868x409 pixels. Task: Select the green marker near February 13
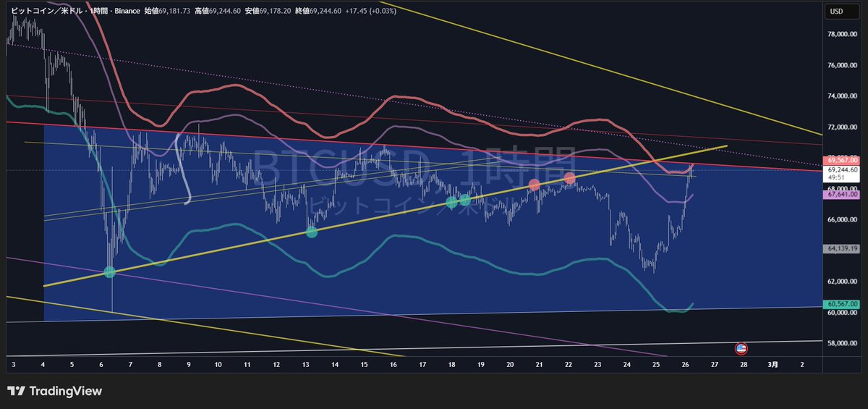point(312,232)
